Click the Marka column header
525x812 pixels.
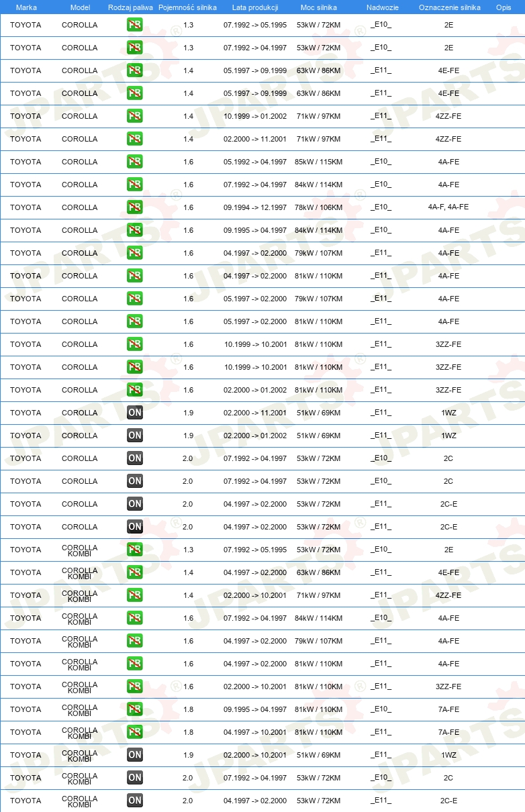(x=26, y=7)
